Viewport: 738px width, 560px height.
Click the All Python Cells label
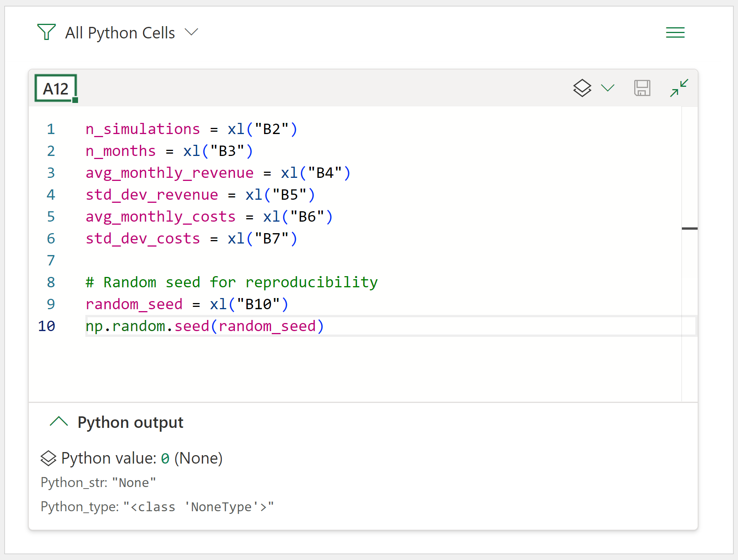120,33
